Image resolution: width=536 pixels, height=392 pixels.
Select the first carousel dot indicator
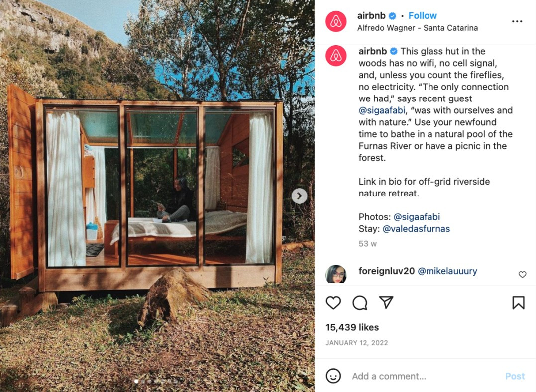pos(136,381)
